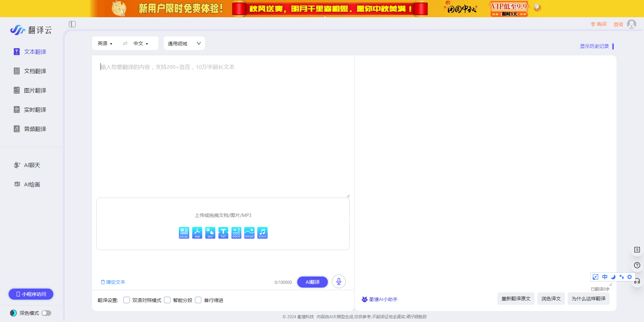Start translation with AI翻译 button
This screenshot has width=644, height=322.
(x=312, y=282)
